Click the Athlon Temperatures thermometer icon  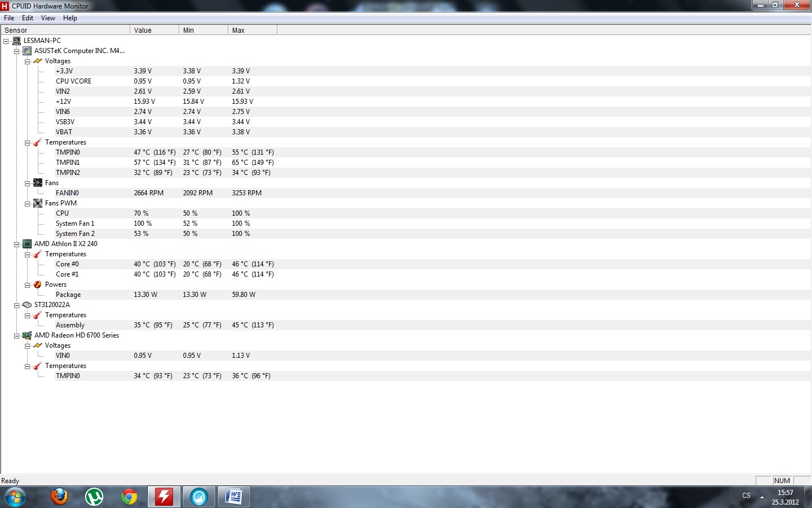tap(38, 254)
